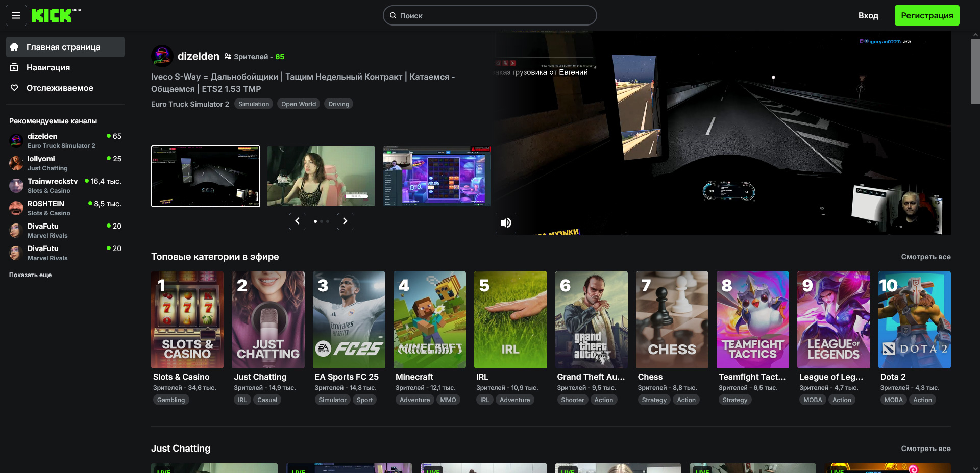Open first DivaFutu avatar in sidebar
Viewport: 980px width, 473px height.
pos(16,230)
